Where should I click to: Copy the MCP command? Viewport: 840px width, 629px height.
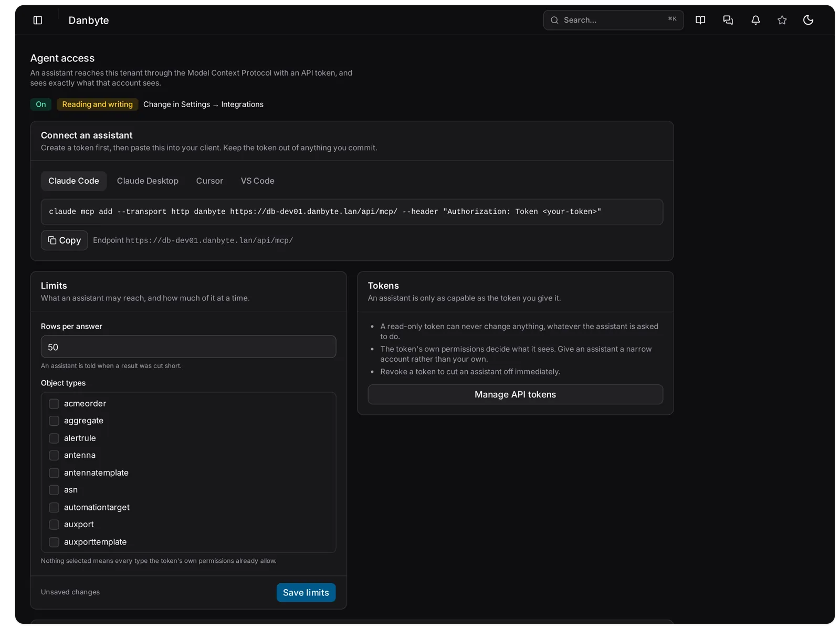pyautogui.click(x=65, y=240)
